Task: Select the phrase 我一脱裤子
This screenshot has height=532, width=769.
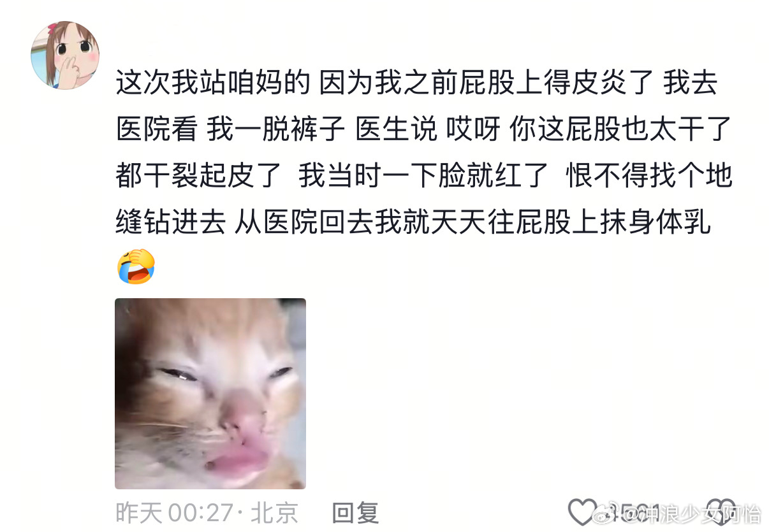Action: pyautogui.click(x=275, y=129)
